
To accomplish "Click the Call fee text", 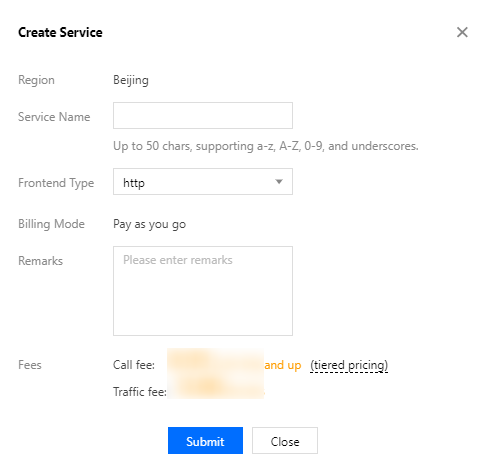I will [134, 365].
